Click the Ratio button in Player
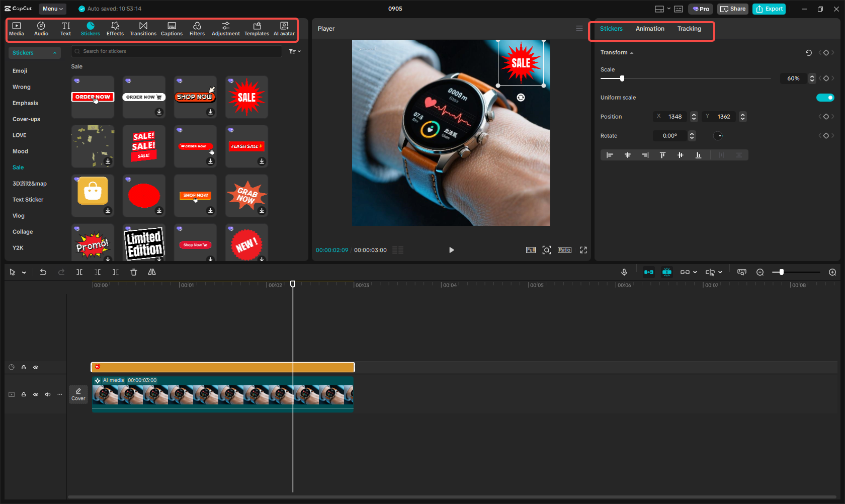This screenshot has width=845, height=504. click(564, 250)
